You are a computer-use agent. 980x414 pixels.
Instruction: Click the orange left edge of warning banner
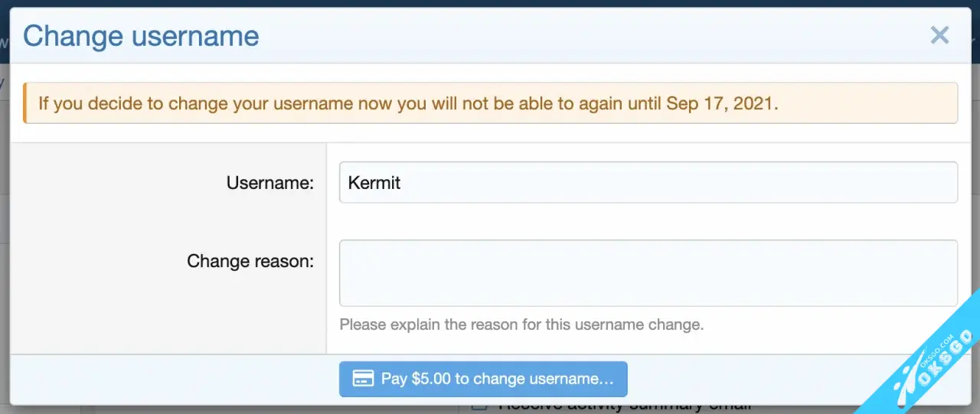coord(25,103)
